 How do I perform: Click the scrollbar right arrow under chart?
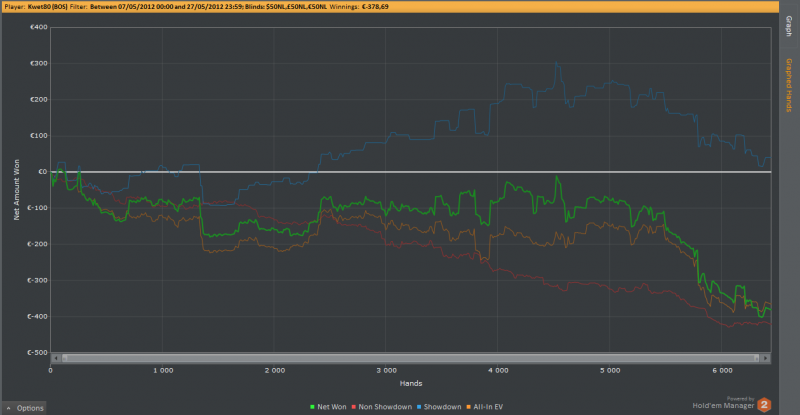[765, 358]
